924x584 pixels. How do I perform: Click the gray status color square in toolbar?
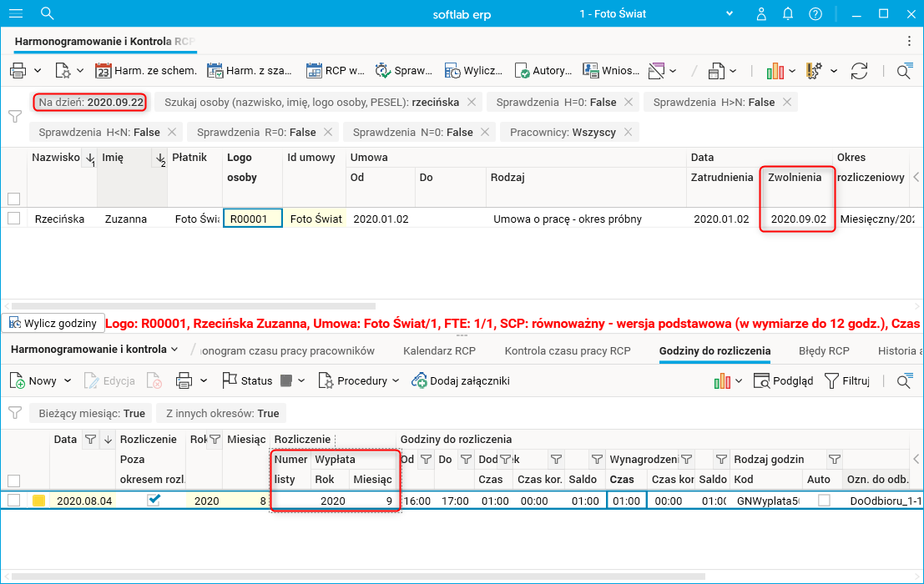pyautogui.click(x=286, y=381)
